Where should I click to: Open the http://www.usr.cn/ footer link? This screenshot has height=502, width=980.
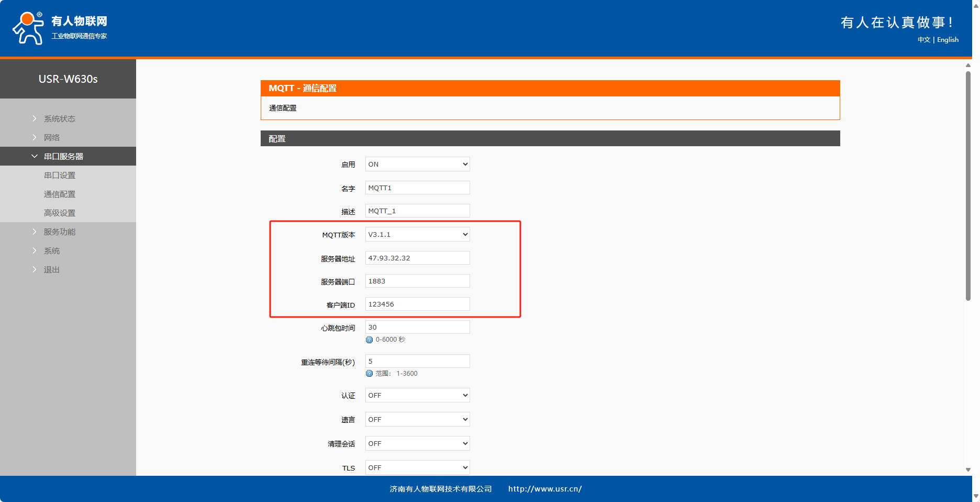click(544, 489)
